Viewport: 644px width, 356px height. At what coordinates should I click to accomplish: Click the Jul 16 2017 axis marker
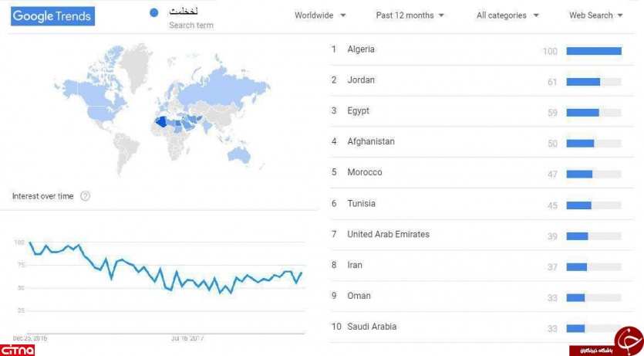coord(187,338)
